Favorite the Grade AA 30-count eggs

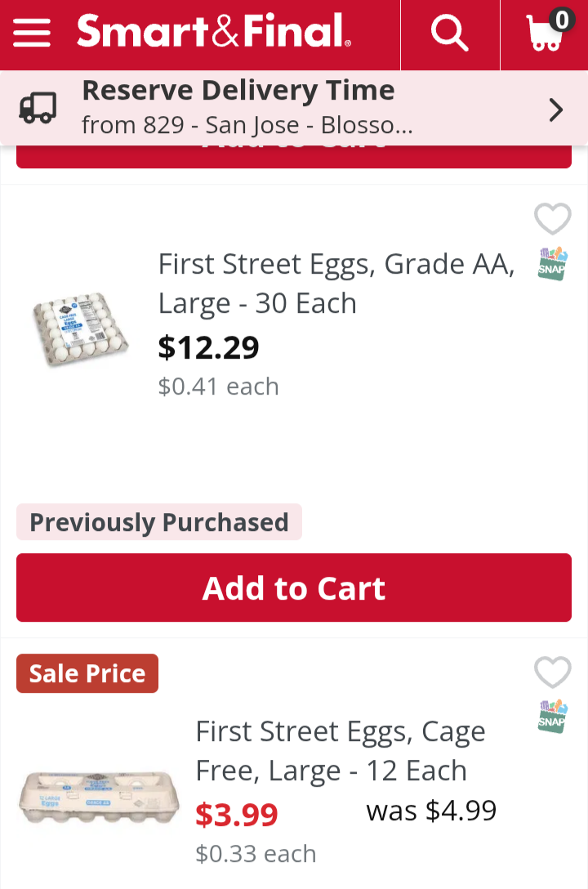pos(553,218)
